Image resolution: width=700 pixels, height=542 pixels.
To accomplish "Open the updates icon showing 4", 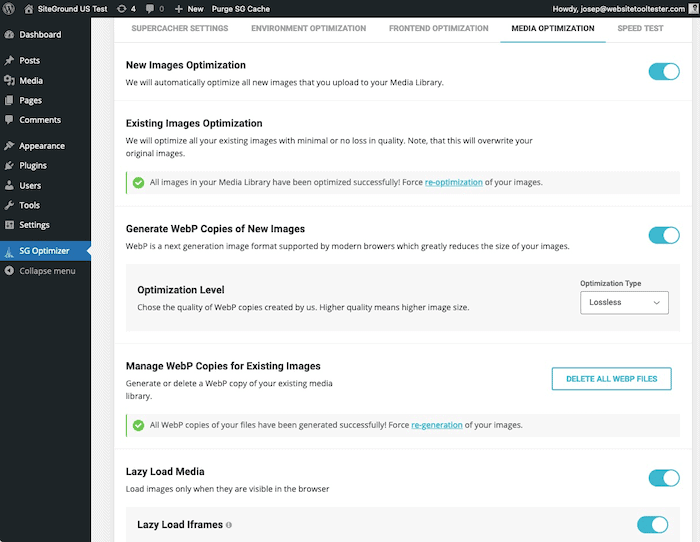I will coord(121,8).
